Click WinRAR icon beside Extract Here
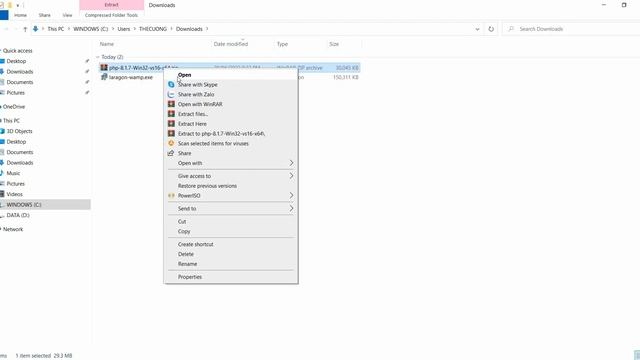640x360 pixels. point(171,124)
